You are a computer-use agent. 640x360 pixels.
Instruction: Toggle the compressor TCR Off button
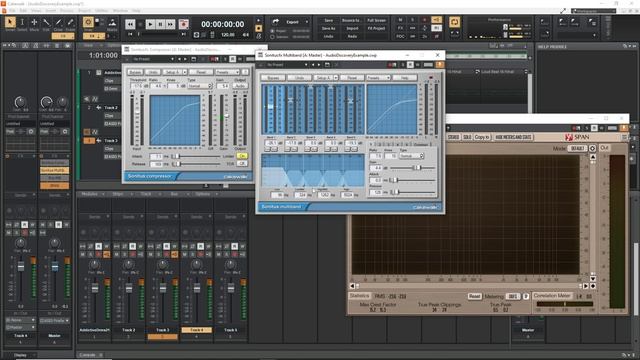pyautogui.click(x=242, y=164)
